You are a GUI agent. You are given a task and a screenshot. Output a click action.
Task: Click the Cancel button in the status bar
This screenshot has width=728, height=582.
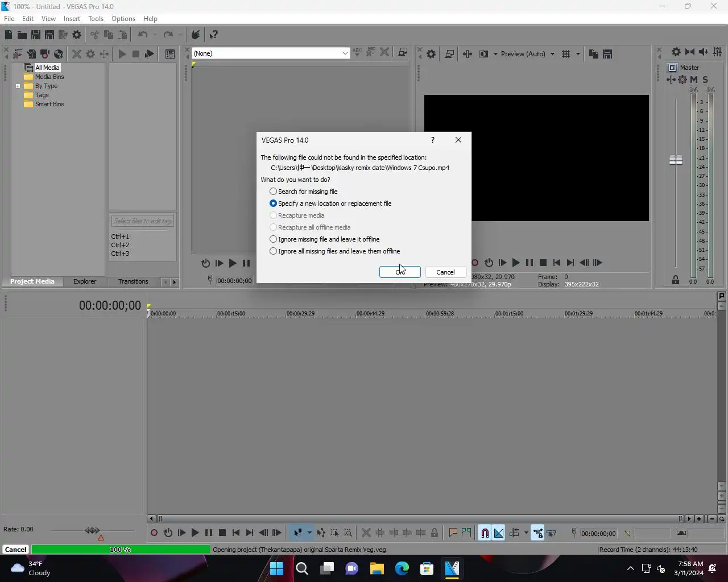pyautogui.click(x=16, y=550)
